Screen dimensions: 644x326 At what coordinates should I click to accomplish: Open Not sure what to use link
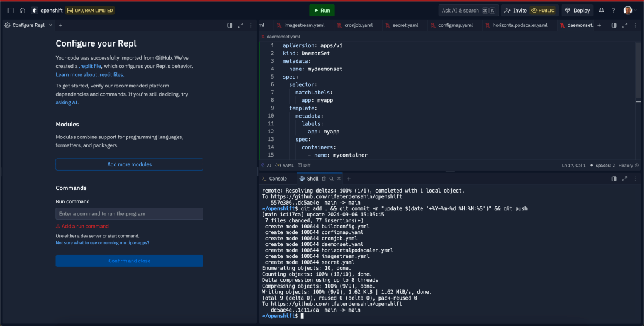pos(103,243)
